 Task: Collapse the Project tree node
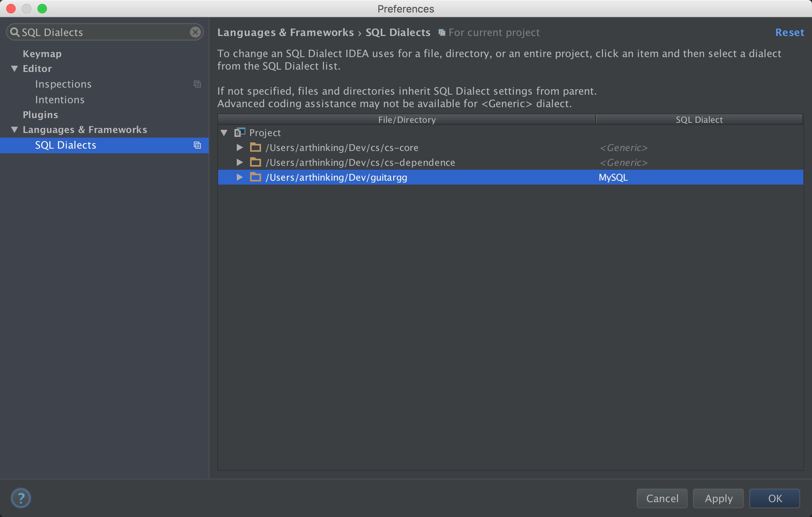pos(224,133)
